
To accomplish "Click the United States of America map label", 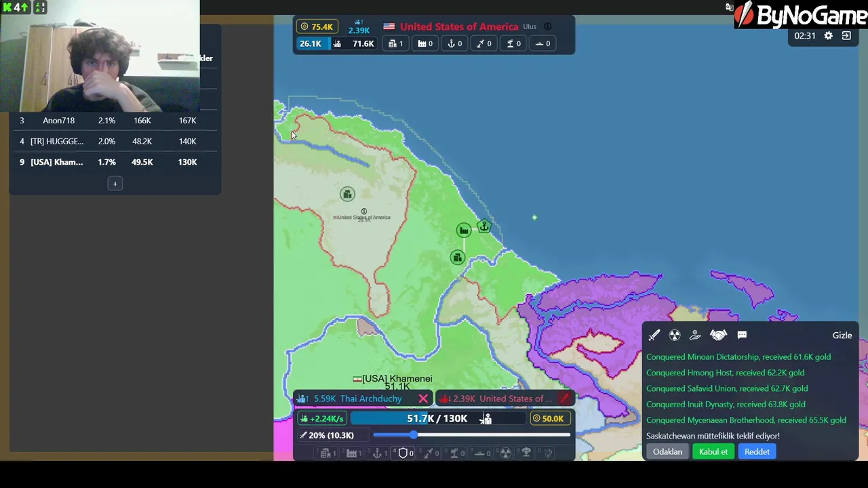I will (363, 218).
